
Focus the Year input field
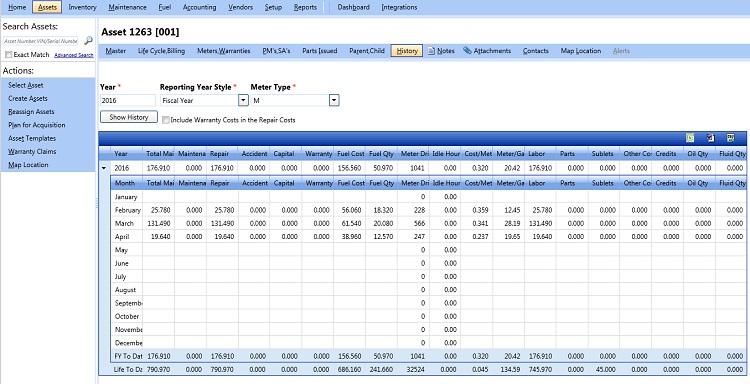[128, 100]
